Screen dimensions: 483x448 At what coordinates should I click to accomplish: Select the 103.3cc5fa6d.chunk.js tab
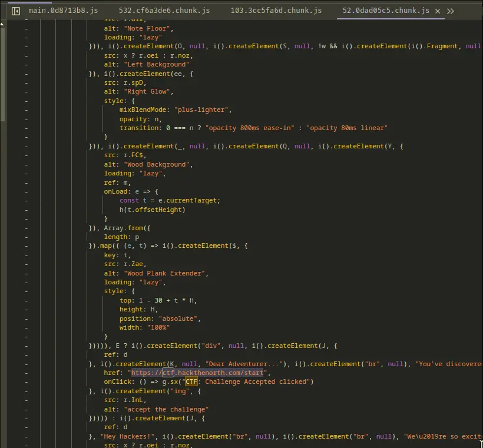pyautogui.click(x=276, y=11)
